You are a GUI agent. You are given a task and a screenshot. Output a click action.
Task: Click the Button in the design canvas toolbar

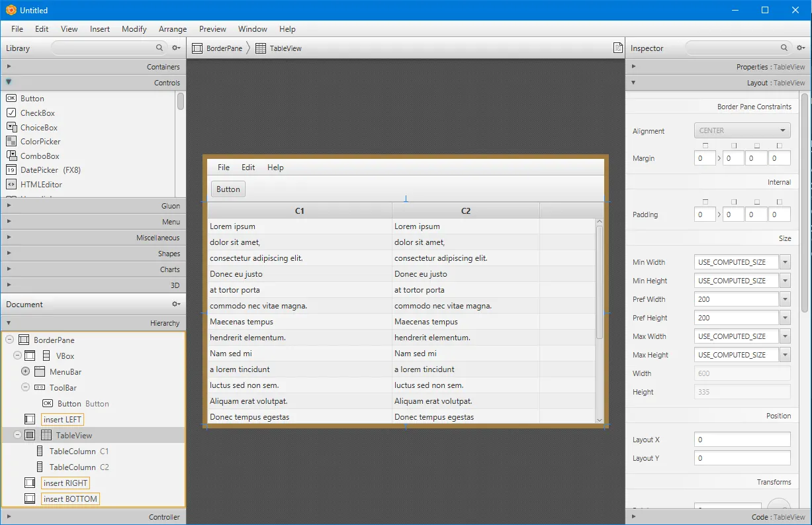tap(228, 189)
